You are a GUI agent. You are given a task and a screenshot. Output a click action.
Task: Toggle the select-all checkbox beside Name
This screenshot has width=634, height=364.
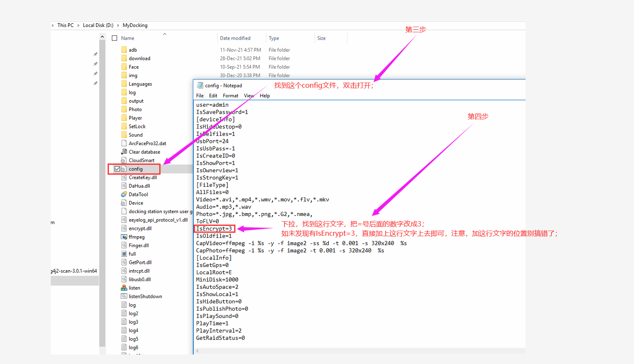114,38
